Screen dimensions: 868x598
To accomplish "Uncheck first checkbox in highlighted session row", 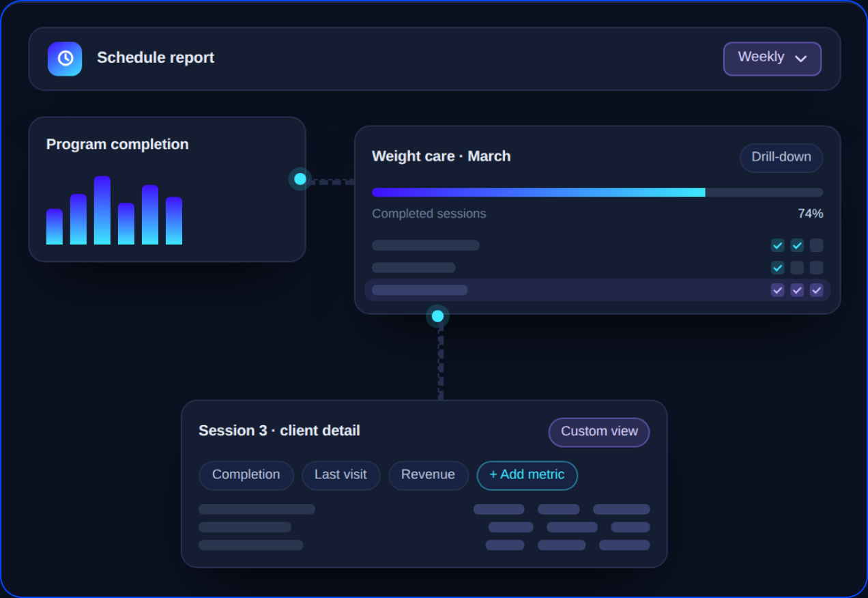I will tap(777, 290).
